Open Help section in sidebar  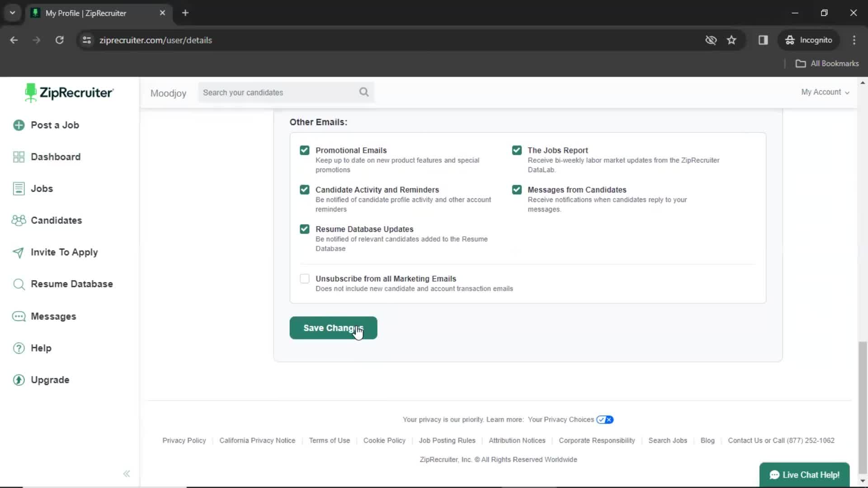41,347
